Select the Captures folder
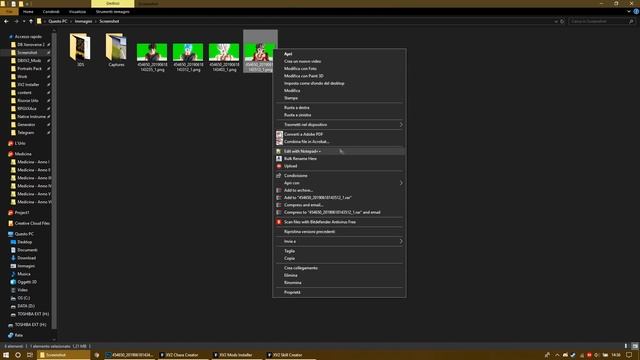The image size is (640, 360). point(116,50)
